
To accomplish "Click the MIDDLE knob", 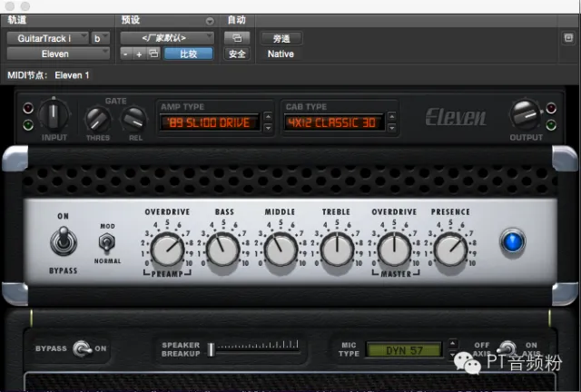I will pos(281,250).
